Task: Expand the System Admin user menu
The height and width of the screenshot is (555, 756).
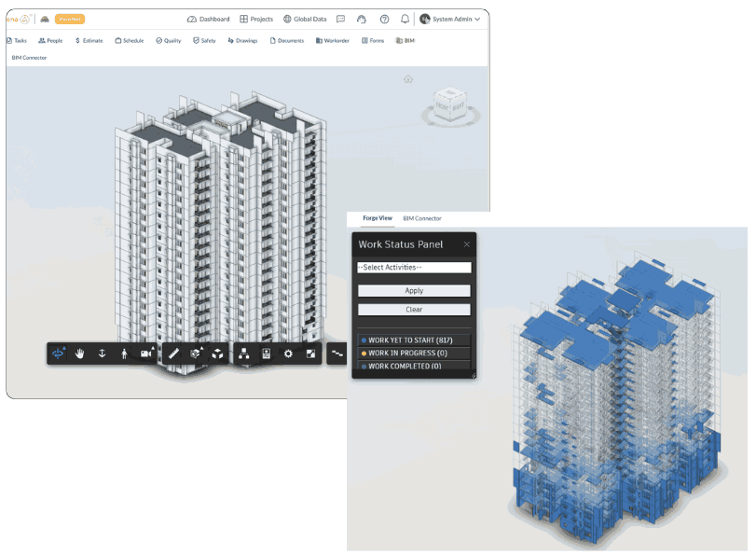Action: pos(450,19)
